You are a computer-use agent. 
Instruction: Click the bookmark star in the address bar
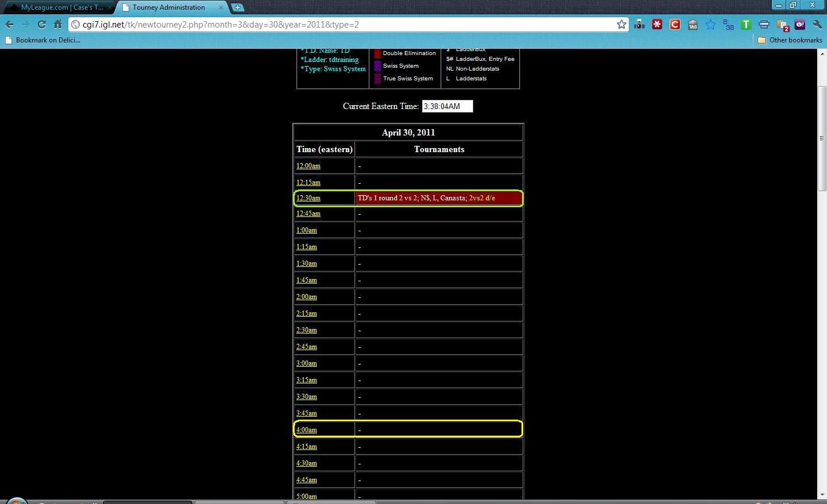(x=621, y=24)
